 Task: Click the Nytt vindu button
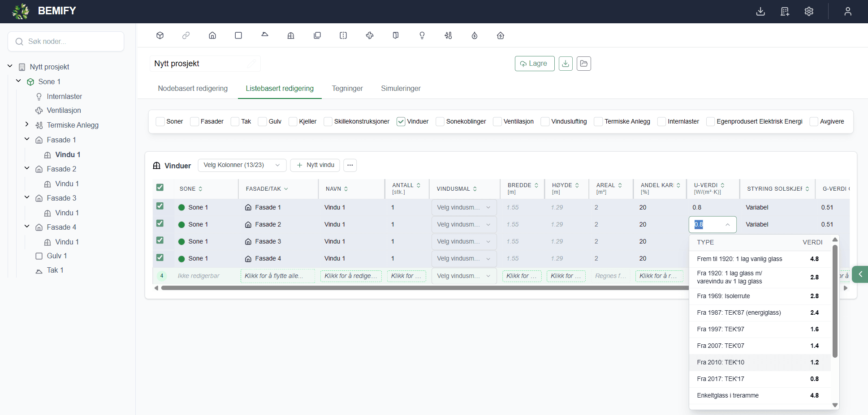pyautogui.click(x=315, y=165)
